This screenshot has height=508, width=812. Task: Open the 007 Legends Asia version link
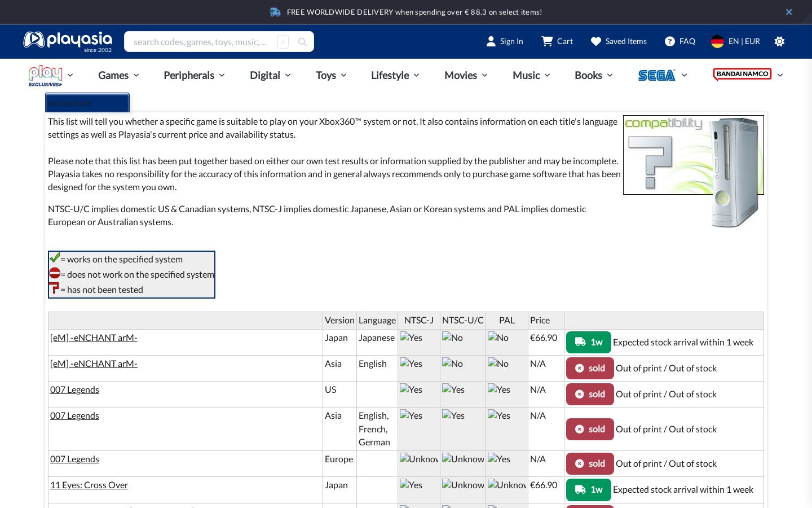[x=74, y=415]
